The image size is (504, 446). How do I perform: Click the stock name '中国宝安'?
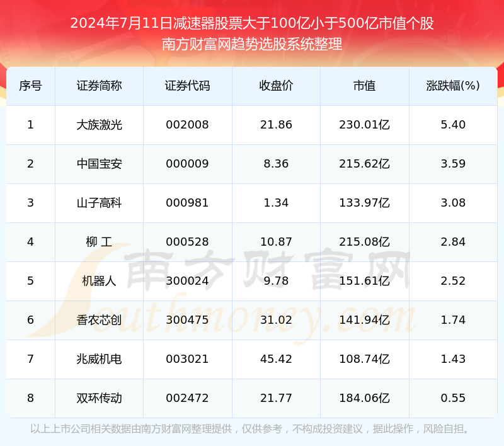(x=100, y=164)
